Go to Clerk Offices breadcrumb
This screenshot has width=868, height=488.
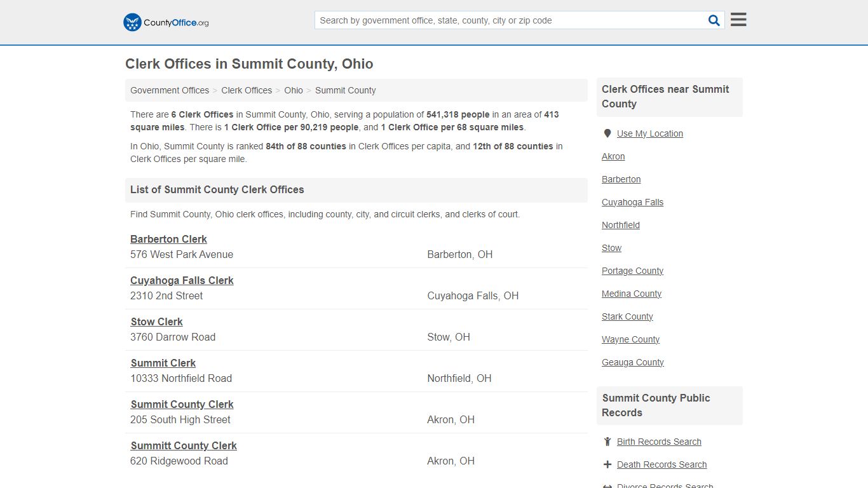click(247, 90)
